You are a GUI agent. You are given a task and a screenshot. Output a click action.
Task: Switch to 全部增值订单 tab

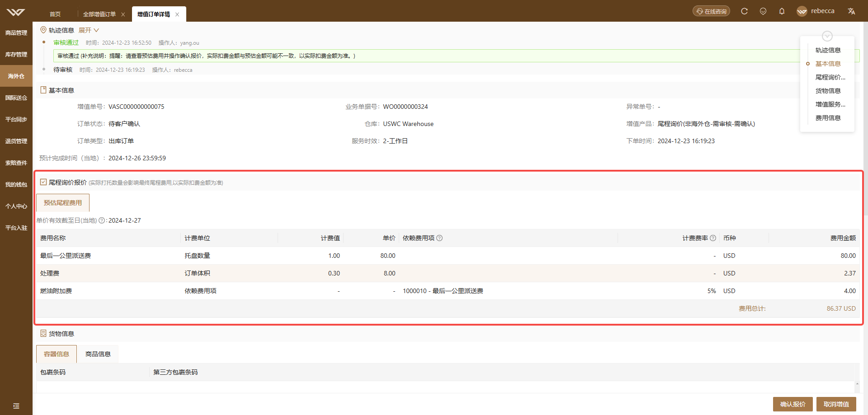click(99, 14)
